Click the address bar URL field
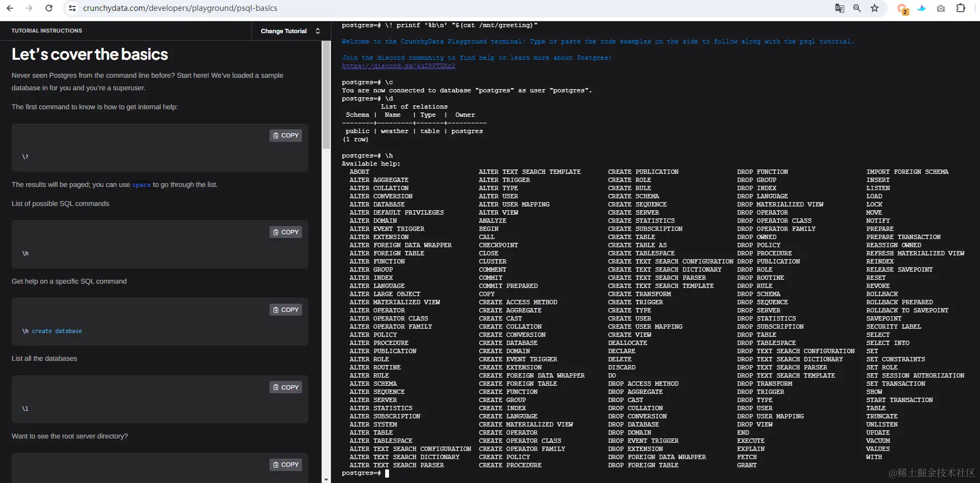This screenshot has height=483, width=980. pos(180,8)
